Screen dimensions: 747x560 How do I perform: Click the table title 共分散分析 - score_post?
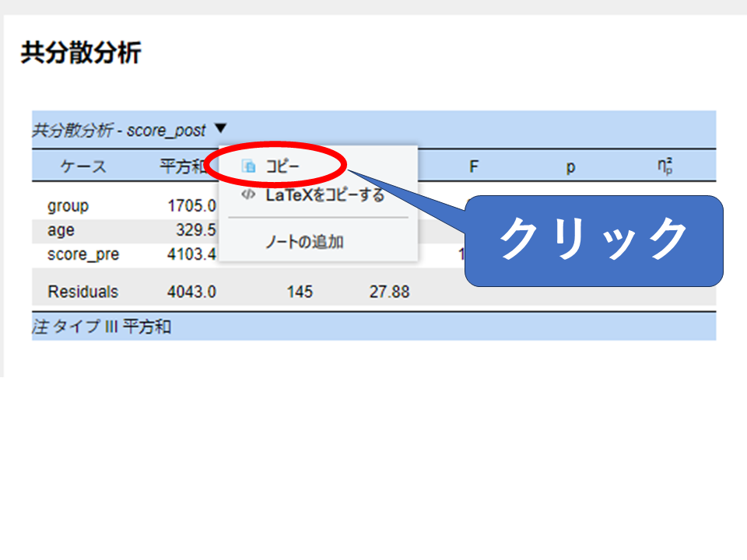click(x=118, y=130)
